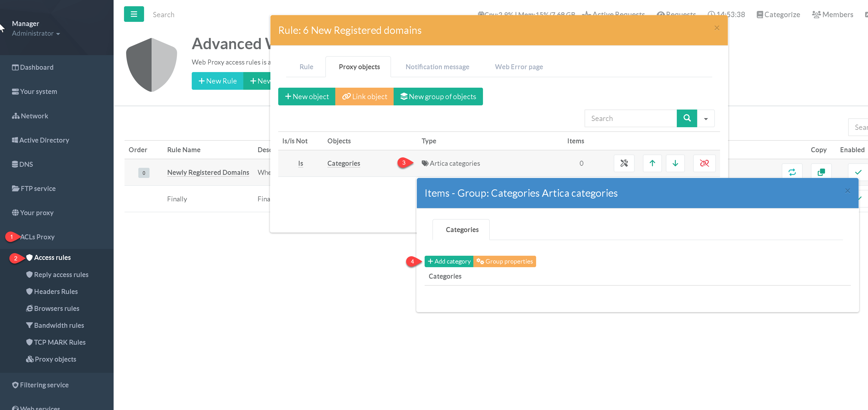868x410 pixels.
Task: Toggle the Enabled checkmark for Newly Registered Domains
Action: [858, 172]
